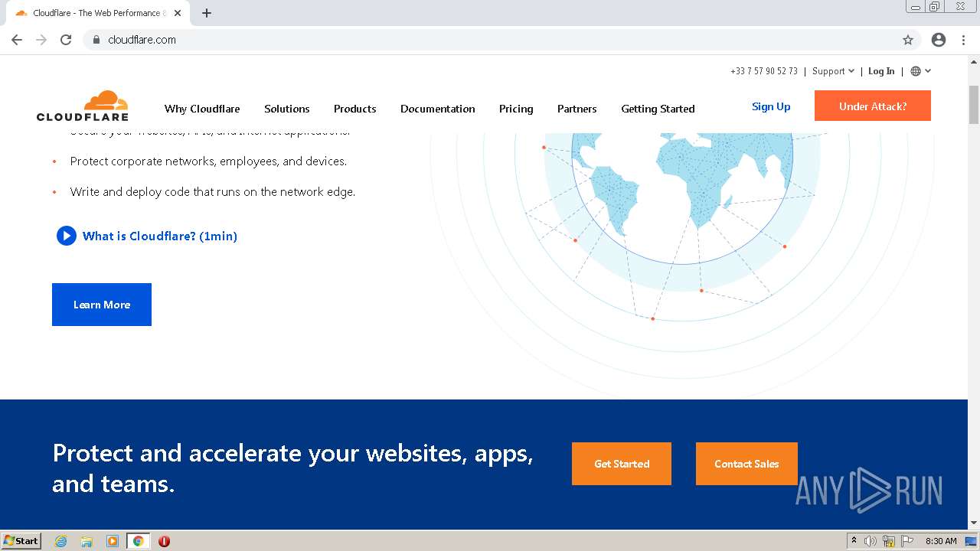Click the phone number +33 7 57 90 52 73
The width and height of the screenshot is (980, 551).
point(764,71)
